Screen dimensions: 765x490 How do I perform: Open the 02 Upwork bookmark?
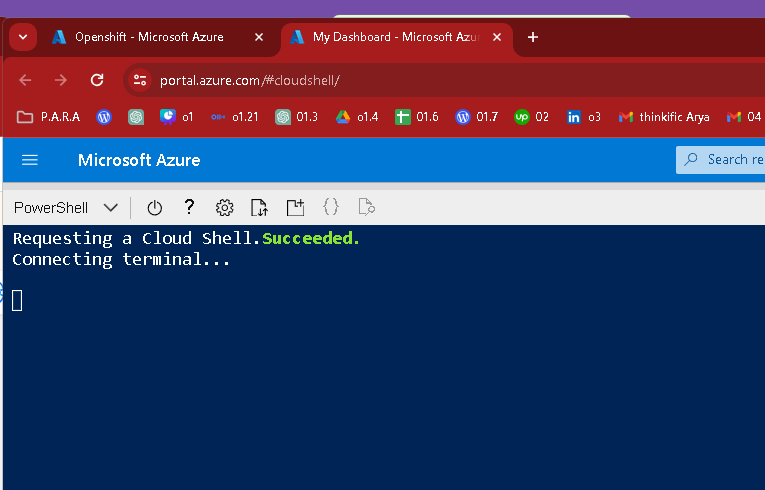point(531,117)
